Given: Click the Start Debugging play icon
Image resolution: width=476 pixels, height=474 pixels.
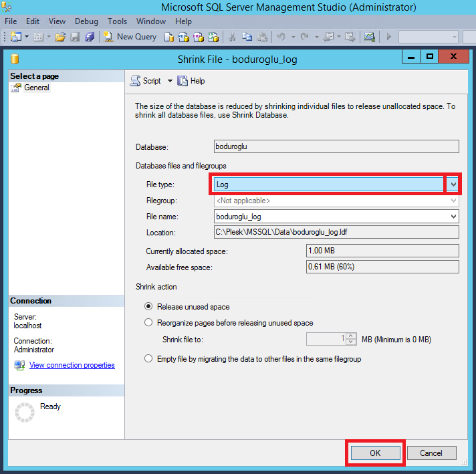Looking at the screenshot, I should click(x=389, y=37).
